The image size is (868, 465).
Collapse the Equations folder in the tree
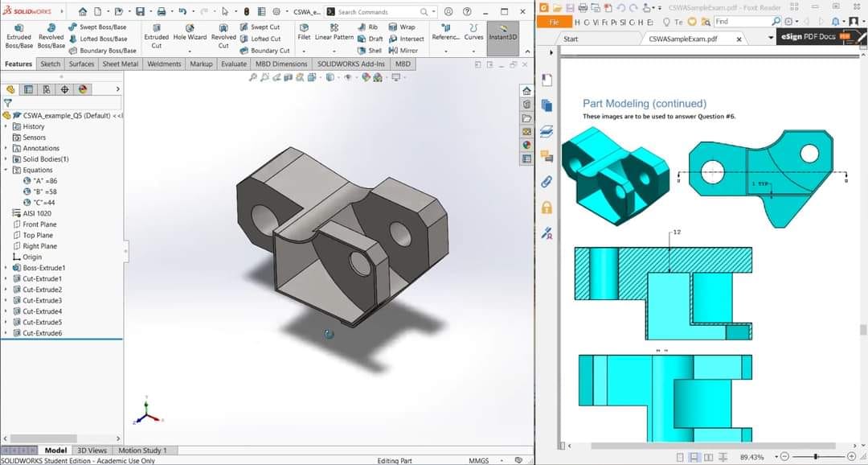(6, 171)
